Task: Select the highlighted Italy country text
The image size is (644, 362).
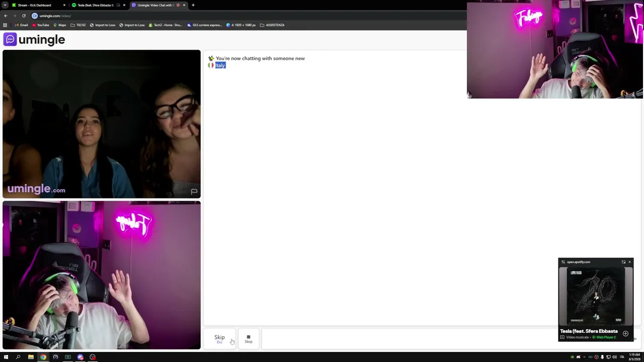Action: click(x=220, y=65)
